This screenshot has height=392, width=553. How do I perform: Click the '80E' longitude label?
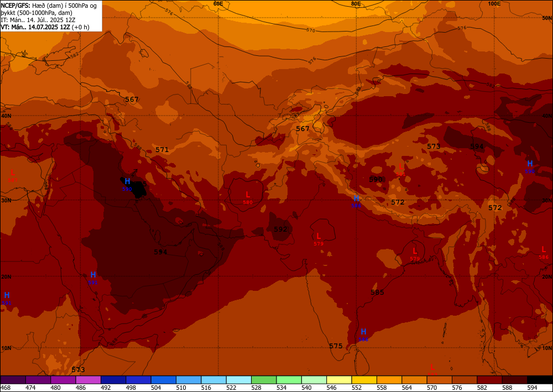[x=356, y=3]
